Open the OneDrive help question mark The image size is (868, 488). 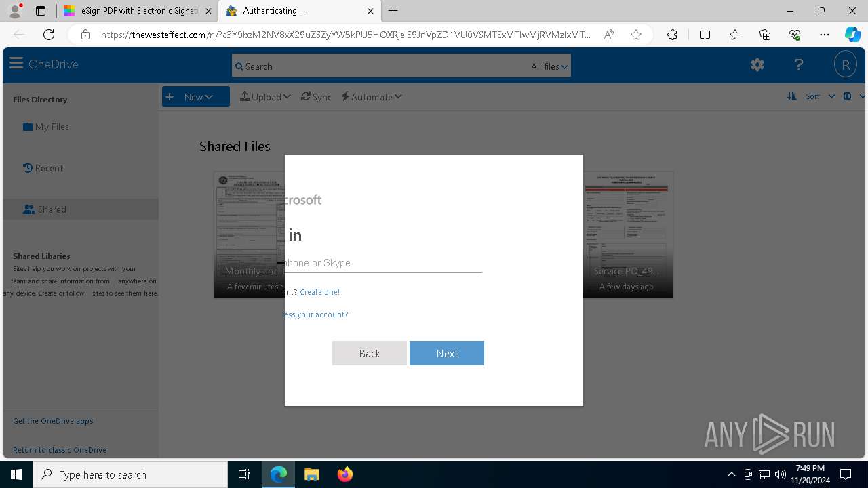pos(799,65)
